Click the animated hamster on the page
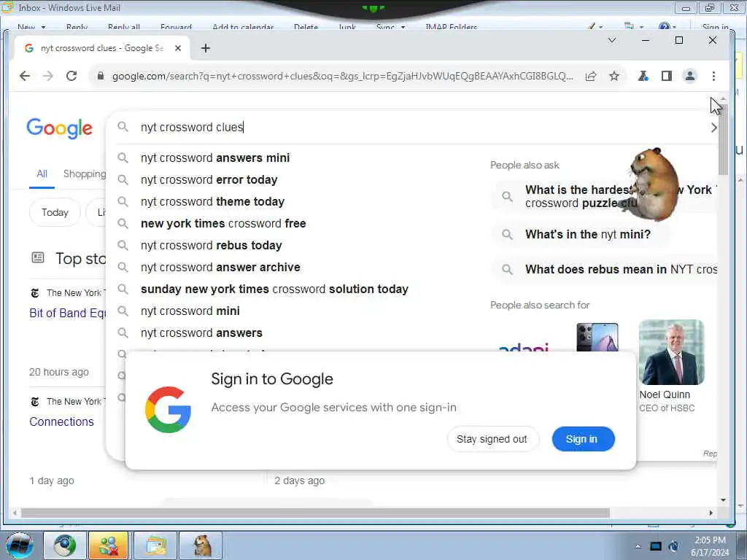Screen dimensions: 747x560 click(x=654, y=184)
